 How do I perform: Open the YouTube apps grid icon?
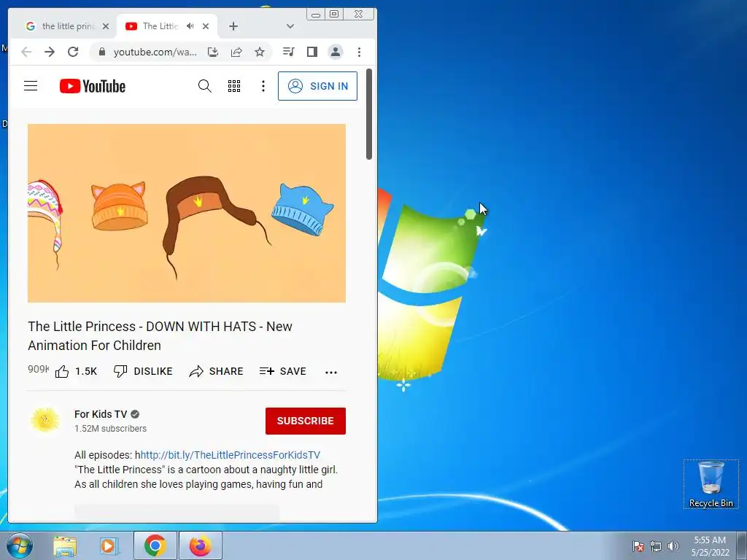(234, 86)
